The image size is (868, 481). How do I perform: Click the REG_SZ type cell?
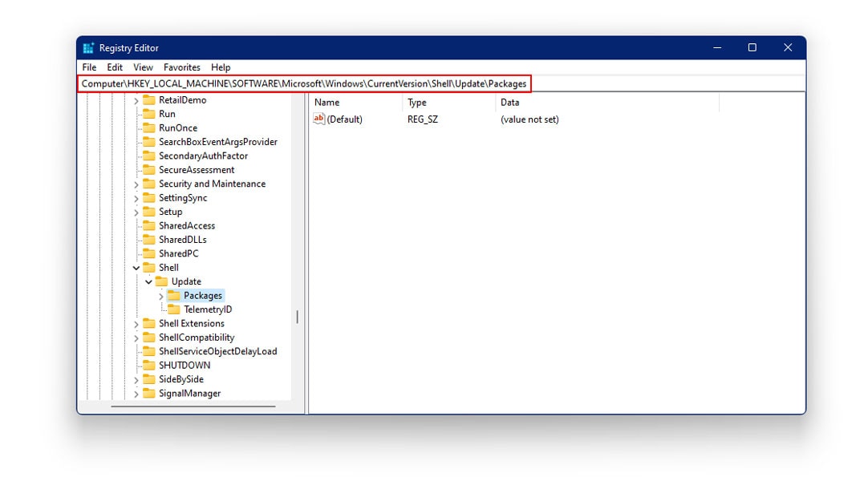[x=423, y=119]
